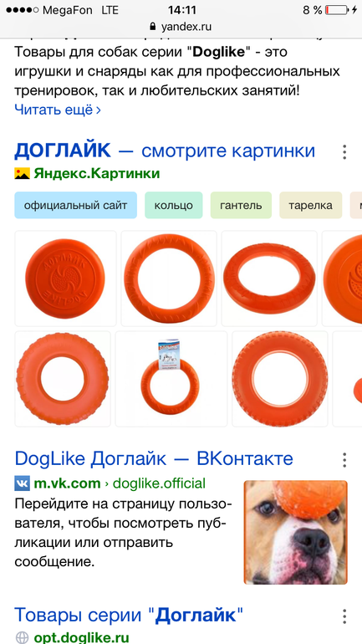Click the Яндекс.Картинки picture icon

click(23, 174)
